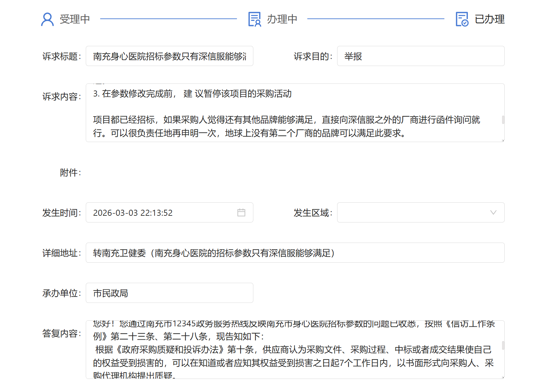Select the 已办理 step label
This screenshot has width=558, height=392.
pos(489,19)
